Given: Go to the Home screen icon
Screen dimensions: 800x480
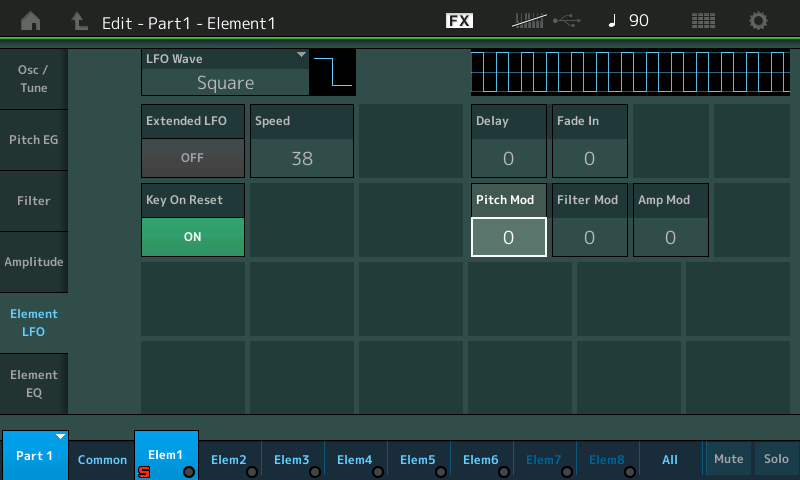Looking at the screenshot, I should (32, 21).
